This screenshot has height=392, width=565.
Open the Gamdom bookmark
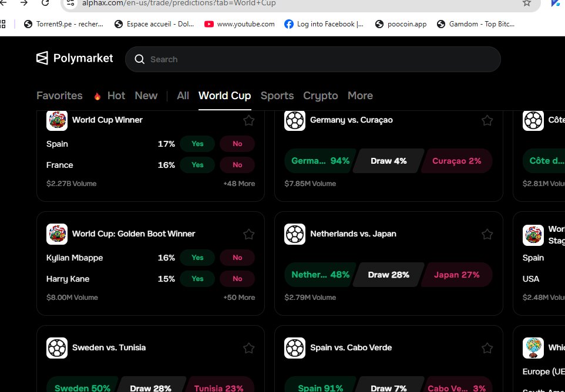476,24
